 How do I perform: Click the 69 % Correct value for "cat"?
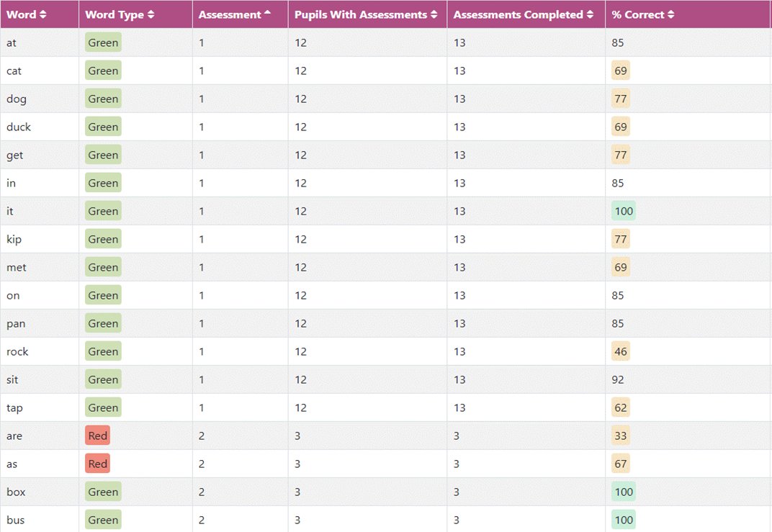621,71
